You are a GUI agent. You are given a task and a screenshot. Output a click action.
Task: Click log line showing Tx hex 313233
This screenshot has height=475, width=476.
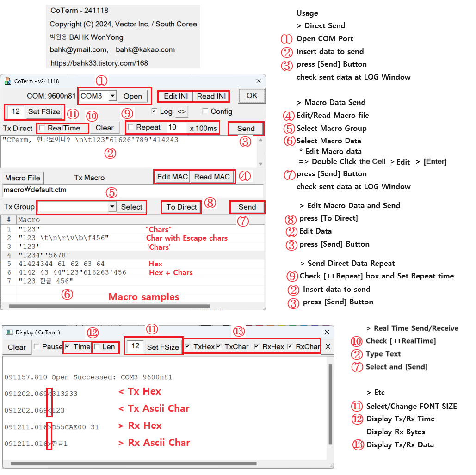point(41,394)
